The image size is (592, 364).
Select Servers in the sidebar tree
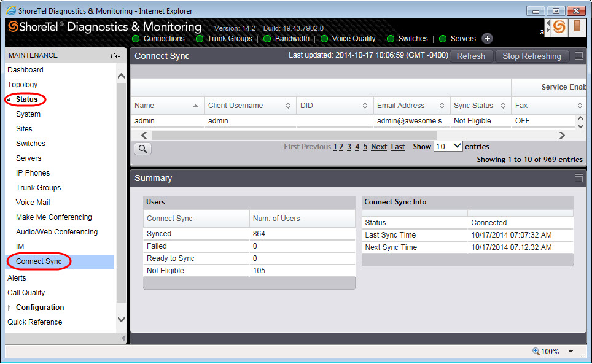click(29, 158)
